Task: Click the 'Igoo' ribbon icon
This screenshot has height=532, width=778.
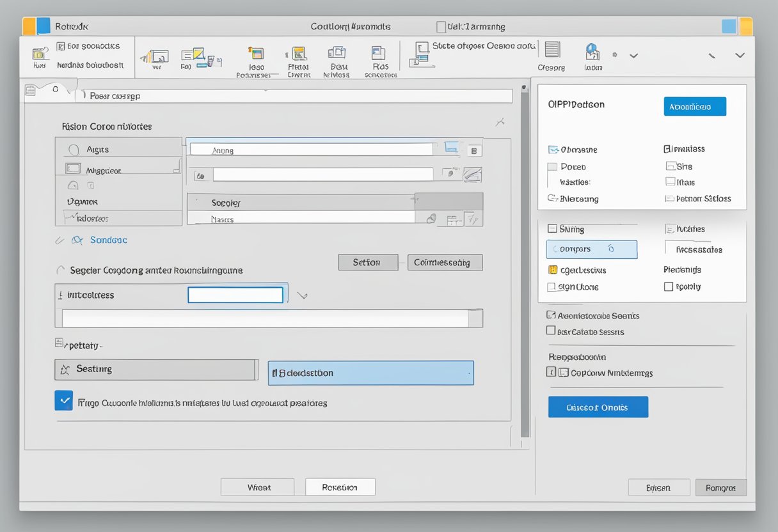Action: coord(256,54)
